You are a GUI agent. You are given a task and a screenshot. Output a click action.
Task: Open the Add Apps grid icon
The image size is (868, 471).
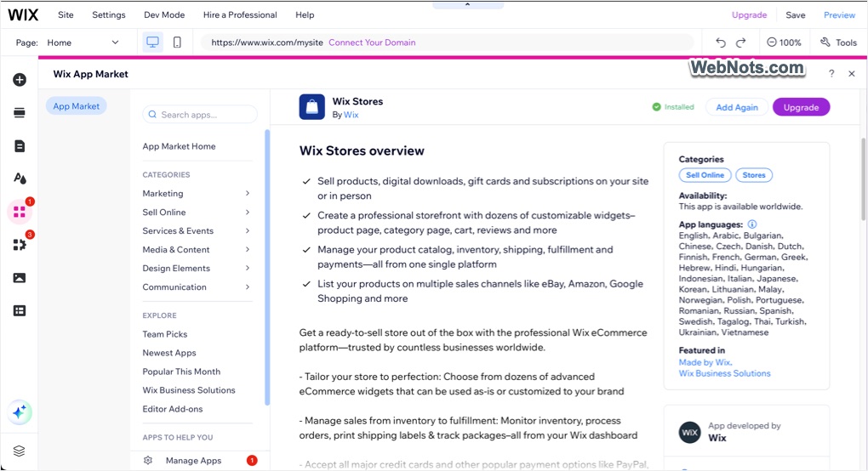pyautogui.click(x=20, y=213)
